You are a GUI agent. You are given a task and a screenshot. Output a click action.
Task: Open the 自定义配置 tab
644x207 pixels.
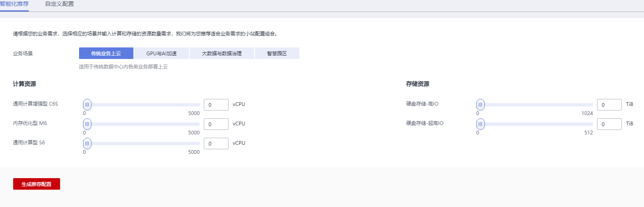[59, 4]
